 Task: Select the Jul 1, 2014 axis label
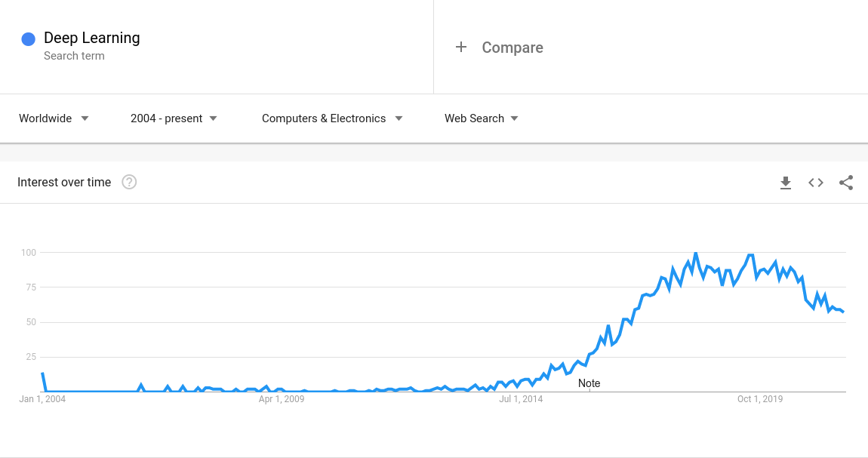(x=521, y=399)
